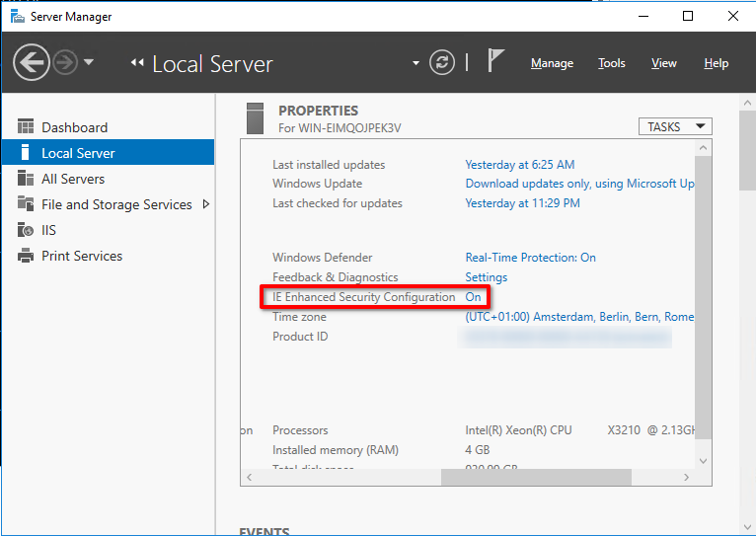Toggle IE Enhanced Security Configuration On link
Viewport: 756px width, 536px height.
pos(473,297)
